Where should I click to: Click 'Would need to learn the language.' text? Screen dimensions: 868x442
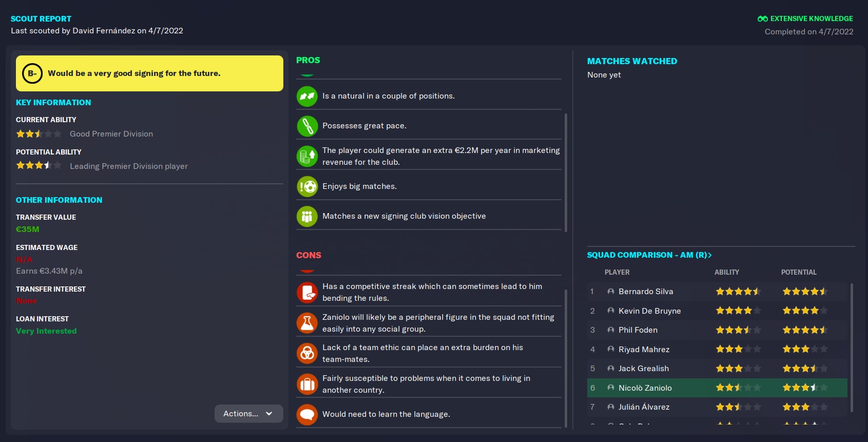(386, 414)
